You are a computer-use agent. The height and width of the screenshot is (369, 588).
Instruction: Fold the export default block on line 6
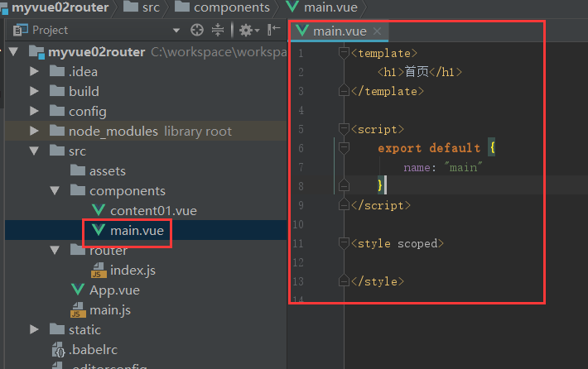344,147
